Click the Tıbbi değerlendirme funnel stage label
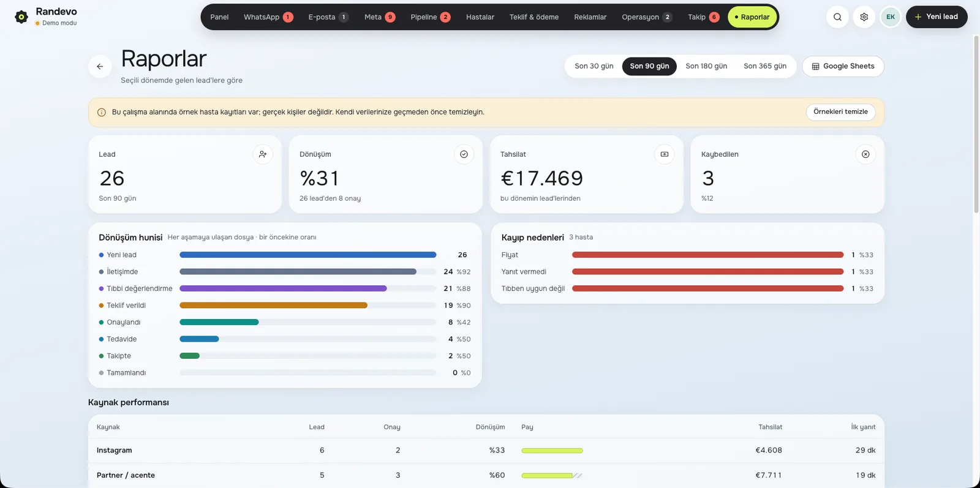980x488 pixels. tap(140, 288)
